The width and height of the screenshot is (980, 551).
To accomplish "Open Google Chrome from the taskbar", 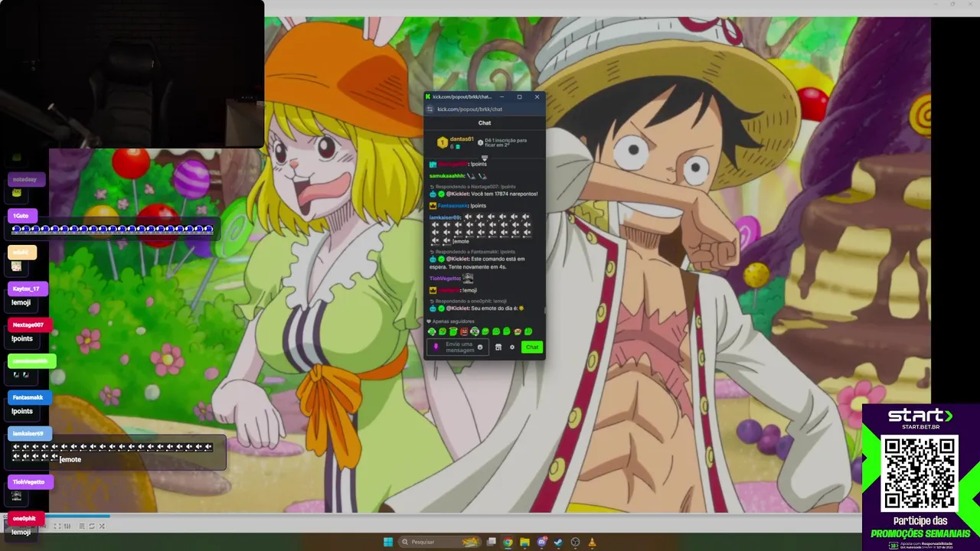I will pos(508,542).
